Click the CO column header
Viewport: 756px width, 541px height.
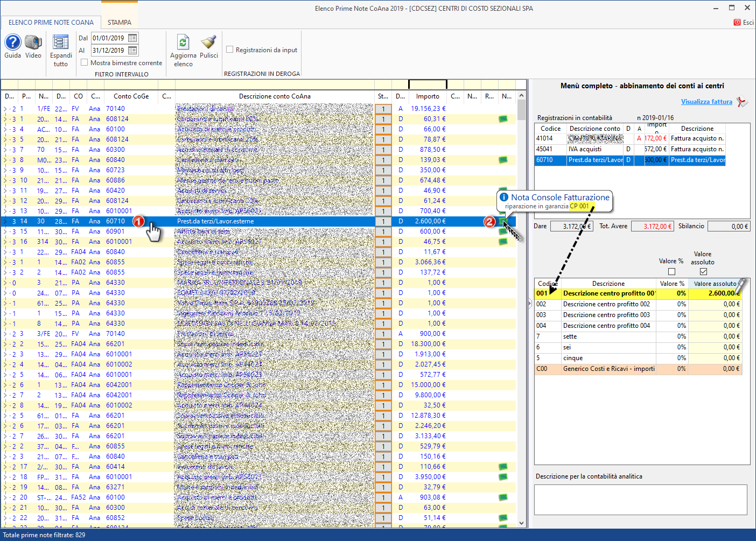(x=78, y=96)
